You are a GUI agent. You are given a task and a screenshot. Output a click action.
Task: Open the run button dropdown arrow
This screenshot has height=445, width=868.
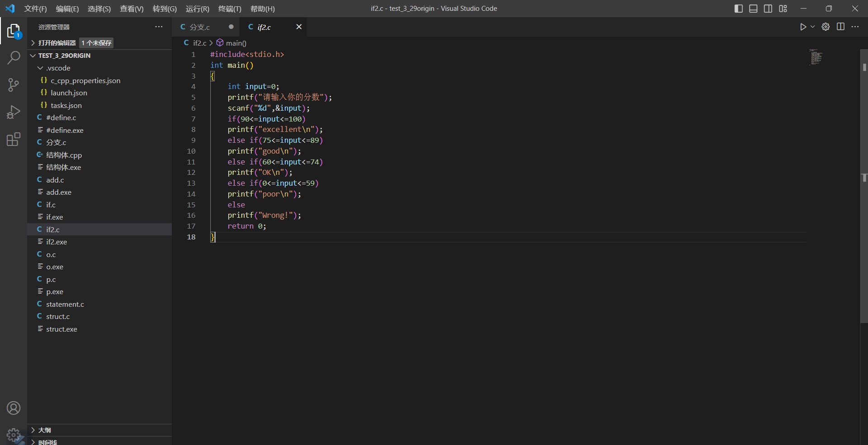[x=812, y=27]
